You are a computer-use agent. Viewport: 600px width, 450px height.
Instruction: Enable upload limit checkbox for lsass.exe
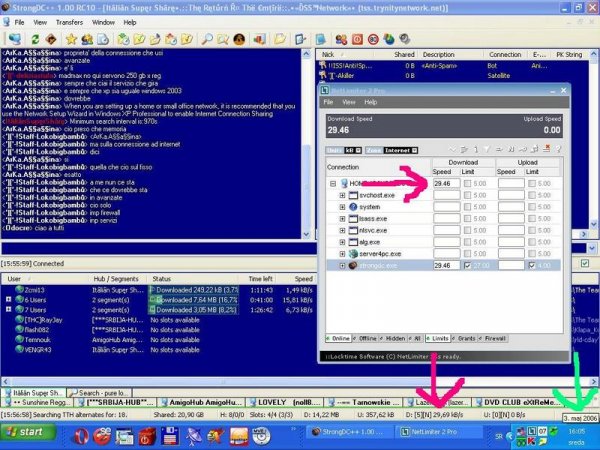(x=532, y=219)
